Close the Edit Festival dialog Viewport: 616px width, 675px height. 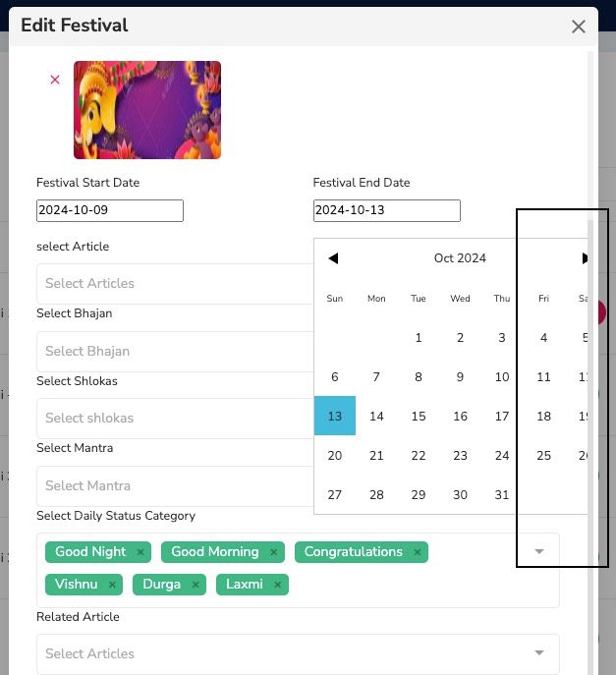(579, 27)
